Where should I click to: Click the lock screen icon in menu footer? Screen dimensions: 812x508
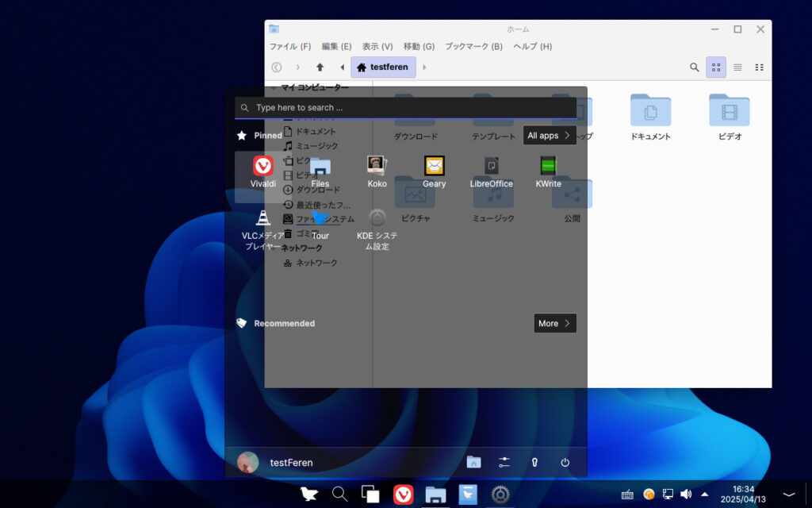(x=534, y=462)
